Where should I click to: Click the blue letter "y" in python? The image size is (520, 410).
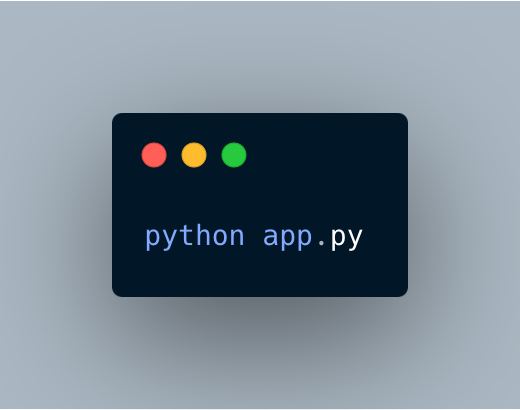(169, 239)
